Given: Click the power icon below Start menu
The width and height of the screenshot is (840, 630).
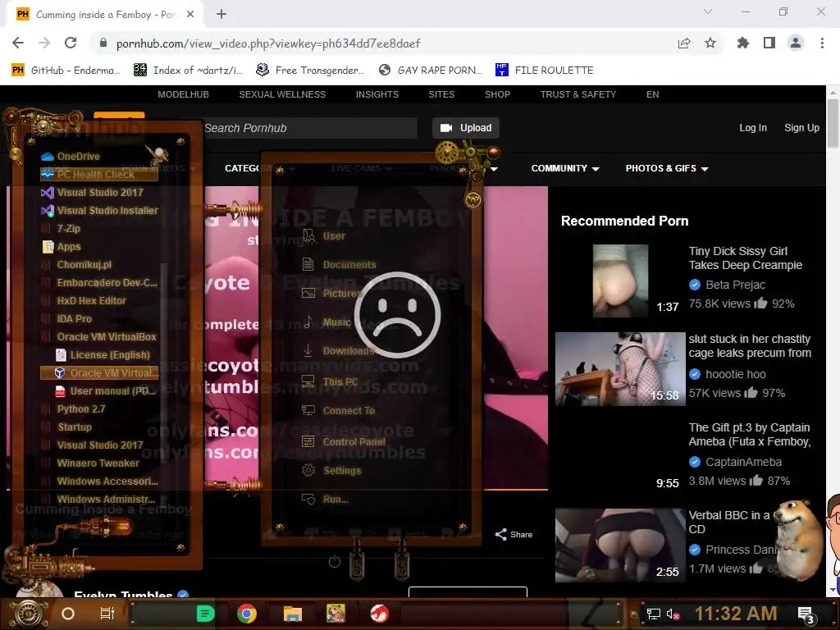Looking at the screenshot, I should [x=335, y=562].
